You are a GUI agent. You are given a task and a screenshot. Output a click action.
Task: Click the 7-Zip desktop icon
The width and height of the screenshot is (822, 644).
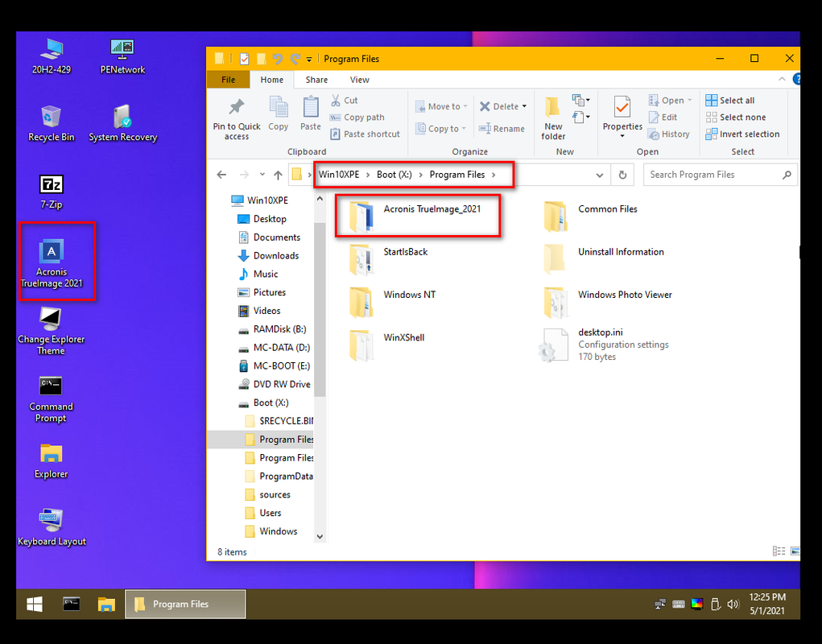point(52,192)
